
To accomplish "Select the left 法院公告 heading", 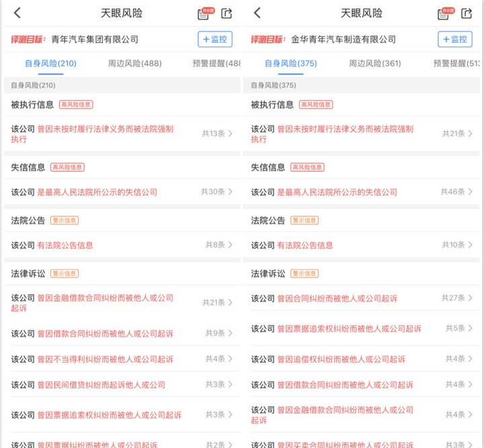I will click(x=28, y=220).
